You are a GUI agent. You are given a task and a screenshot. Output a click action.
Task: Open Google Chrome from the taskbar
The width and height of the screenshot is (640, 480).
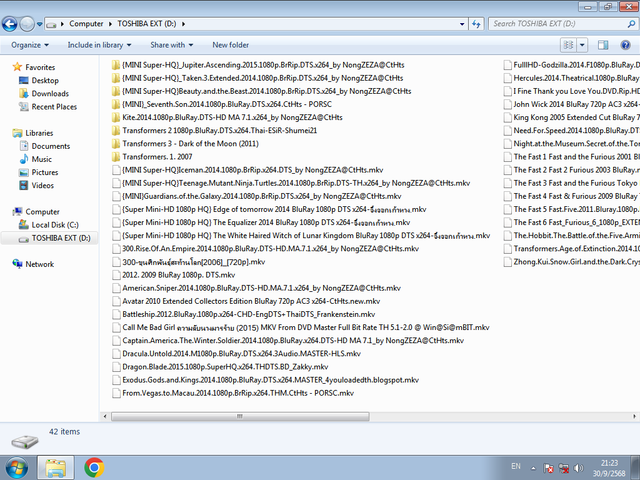[94, 468]
